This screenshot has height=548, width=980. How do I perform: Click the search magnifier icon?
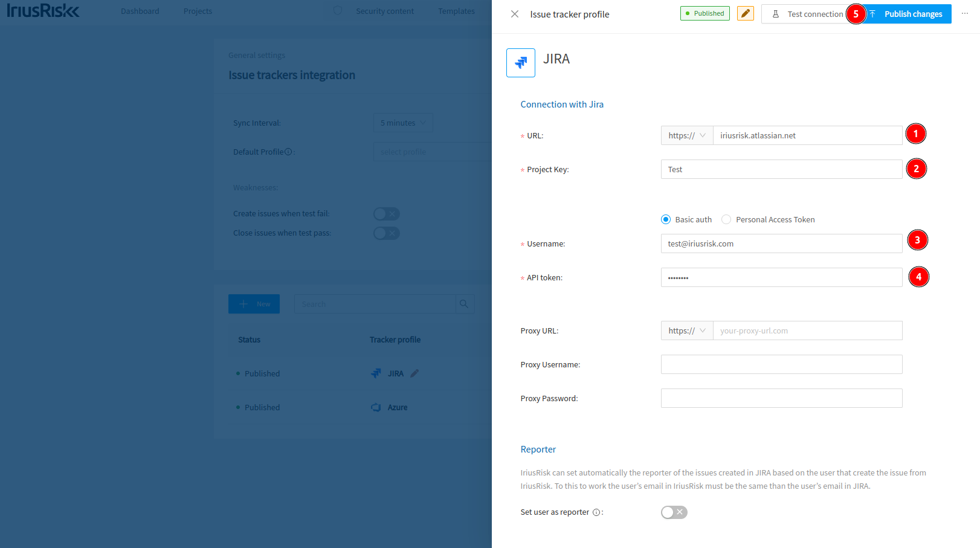point(464,304)
